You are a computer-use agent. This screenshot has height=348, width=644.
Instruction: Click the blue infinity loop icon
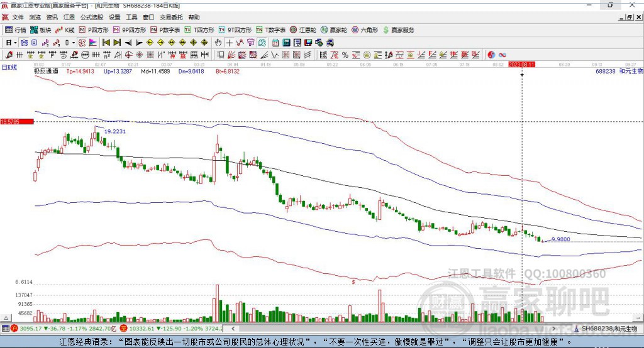coord(502,55)
